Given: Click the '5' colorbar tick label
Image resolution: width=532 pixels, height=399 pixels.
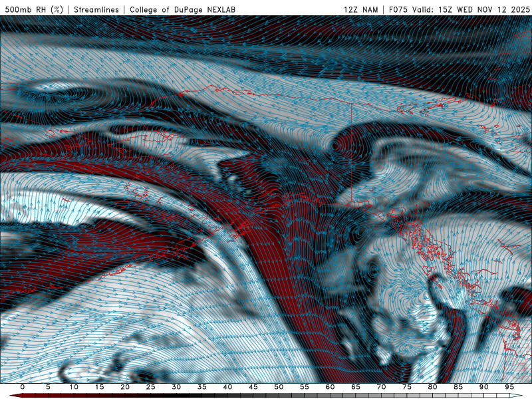Looking at the screenshot, I should coord(48,387).
